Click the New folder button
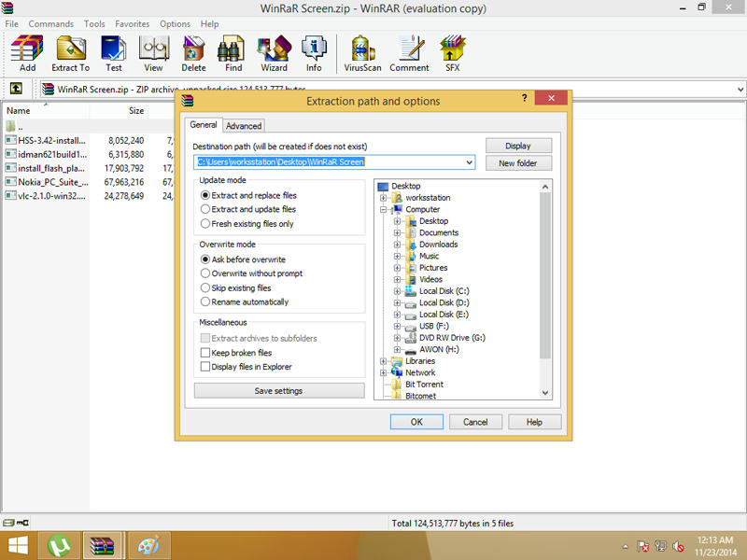 click(518, 162)
